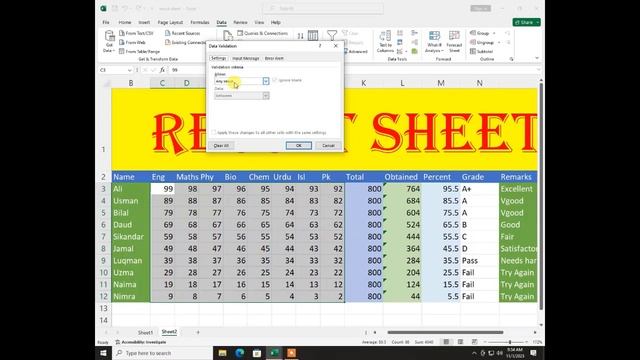
Task: Expand the Allow dropdown in Data Validation
Action: click(x=266, y=81)
